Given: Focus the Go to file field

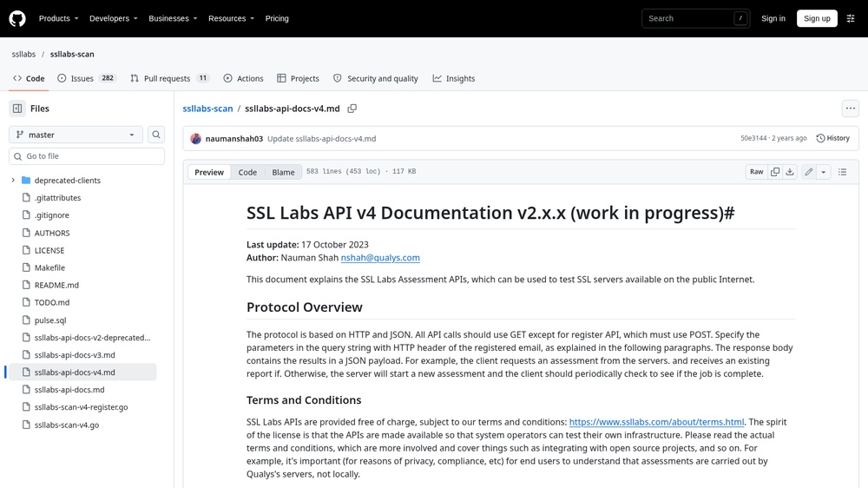Looking at the screenshot, I should pos(87,156).
